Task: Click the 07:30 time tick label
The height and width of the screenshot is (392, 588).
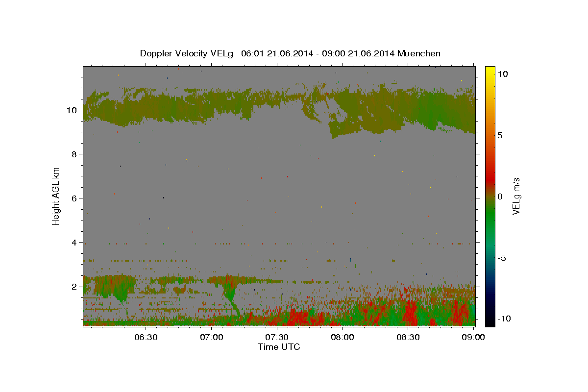Action: tap(277, 337)
